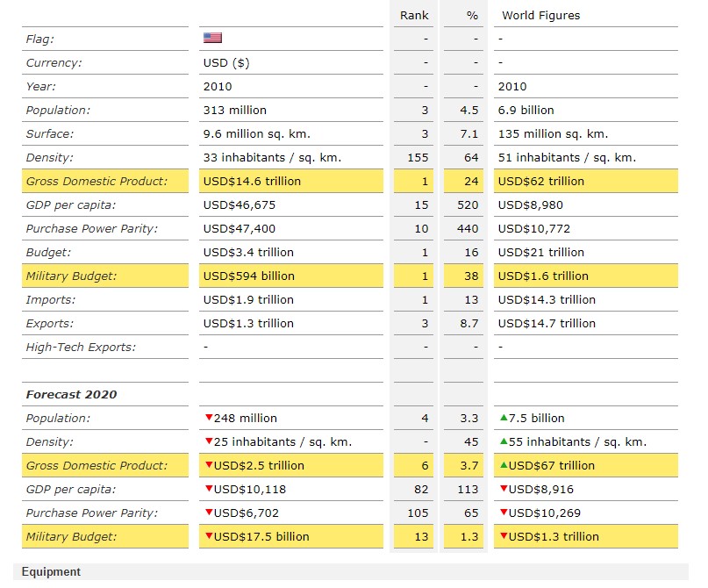Click green up arrow beside 7.5 billion
Image resolution: width=708 pixels, height=588 pixels.
503,418
